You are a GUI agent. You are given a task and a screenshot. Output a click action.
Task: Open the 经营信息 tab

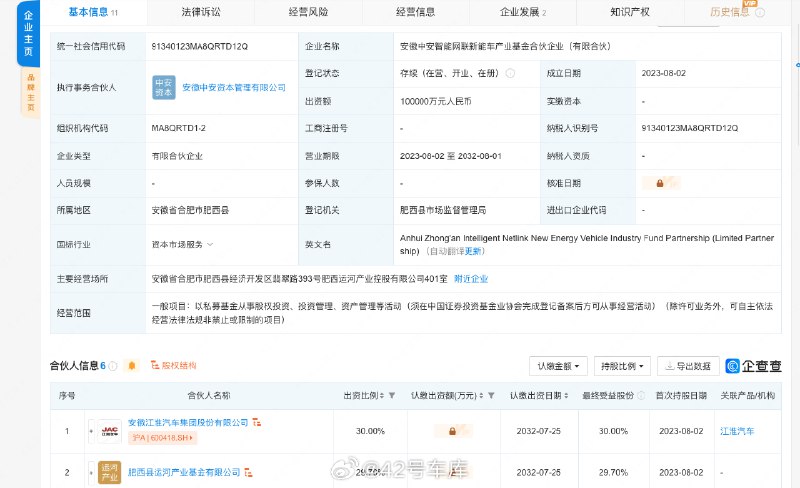point(415,12)
